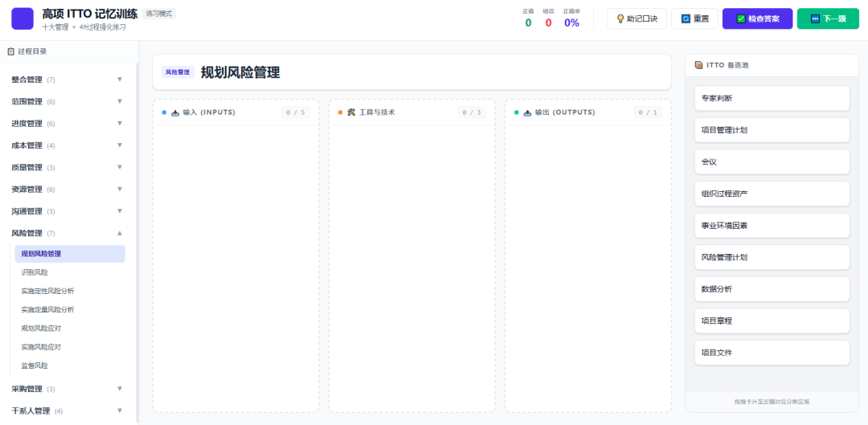
Task: Collapse the 风险管理 section arrow
Action: click(x=120, y=233)
